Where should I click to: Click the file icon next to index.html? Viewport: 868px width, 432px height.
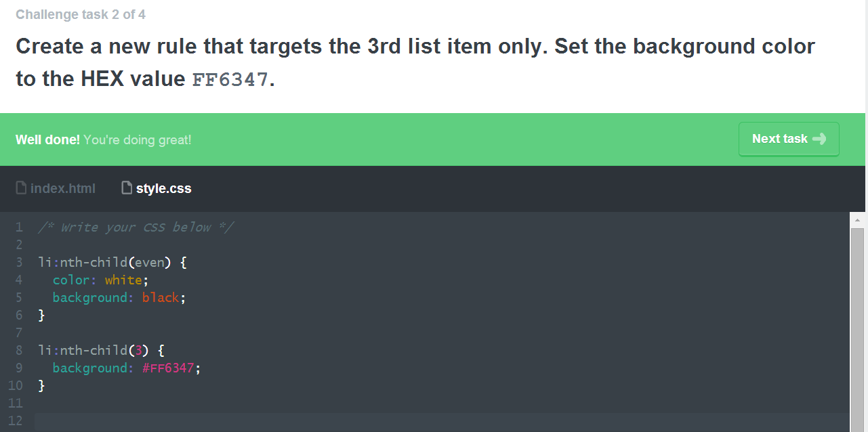tap(21, 188)
